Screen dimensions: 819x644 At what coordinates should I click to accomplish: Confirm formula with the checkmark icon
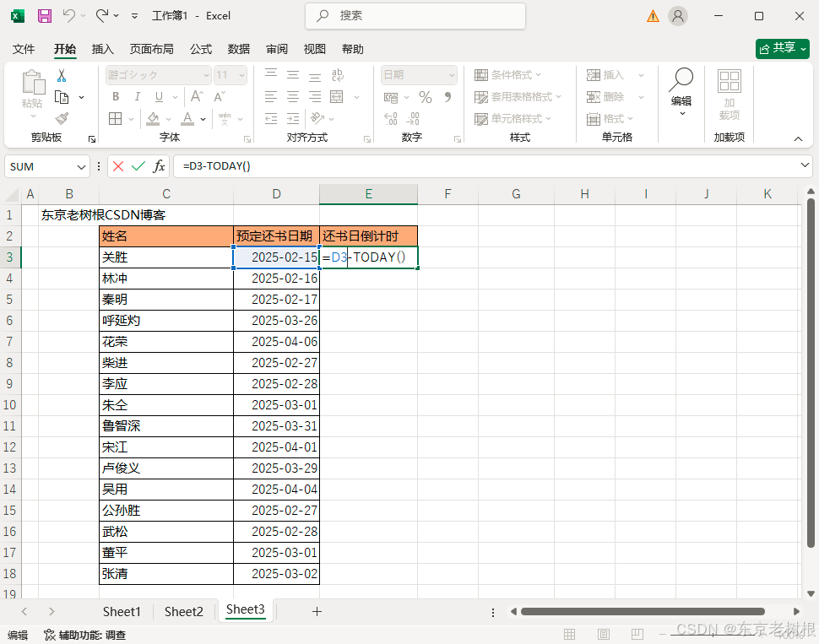(138, 166)
